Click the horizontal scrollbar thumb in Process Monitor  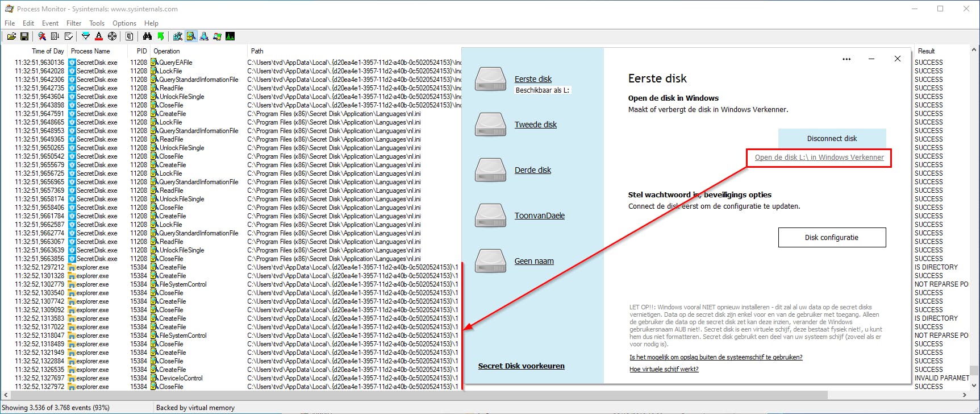[x=419, y=395]
